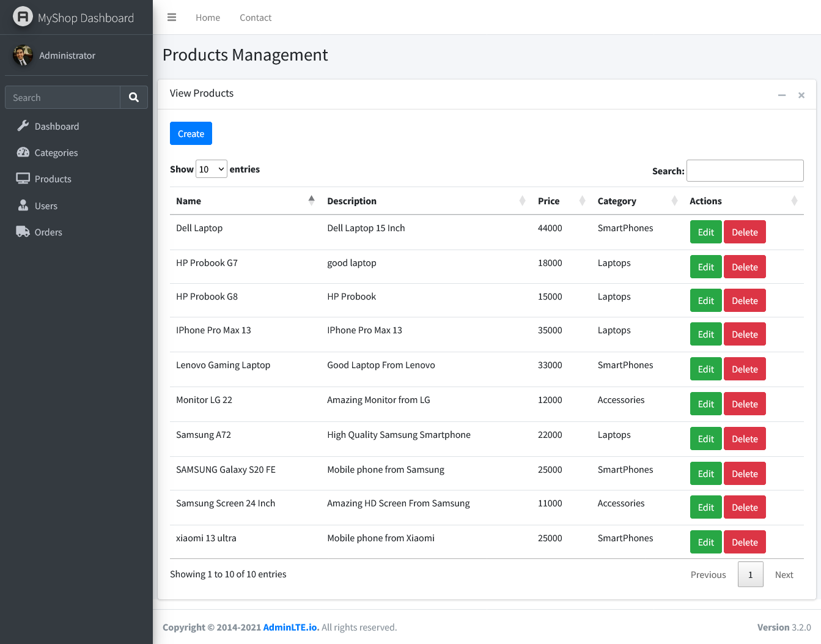This screenshot has width=821, height=644.
Task: Open the Show entries dropdown
Action: pos(212,169)
